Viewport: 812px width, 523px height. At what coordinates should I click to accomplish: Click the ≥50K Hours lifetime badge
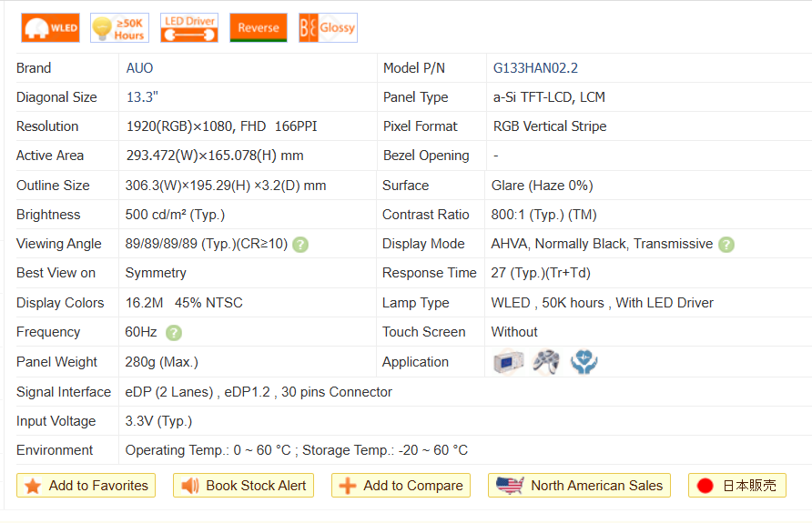[119, 28]
